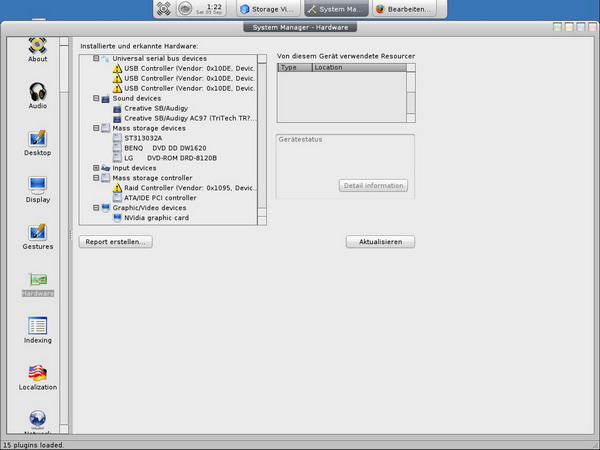600x450 pixels.
Task: Click the NVidia graphic card icon
Action: coord(117,218)
